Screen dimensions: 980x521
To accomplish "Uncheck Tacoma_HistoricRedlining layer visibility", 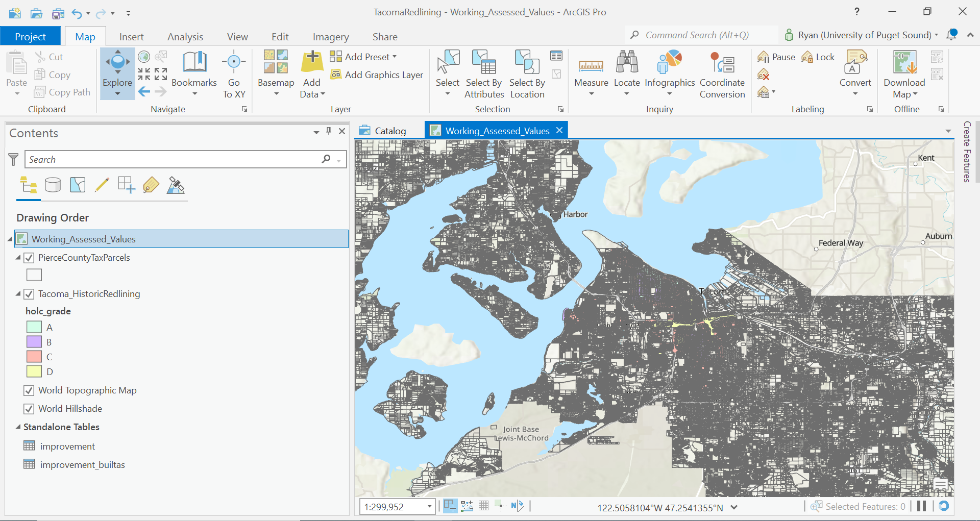I will point(29,294).
